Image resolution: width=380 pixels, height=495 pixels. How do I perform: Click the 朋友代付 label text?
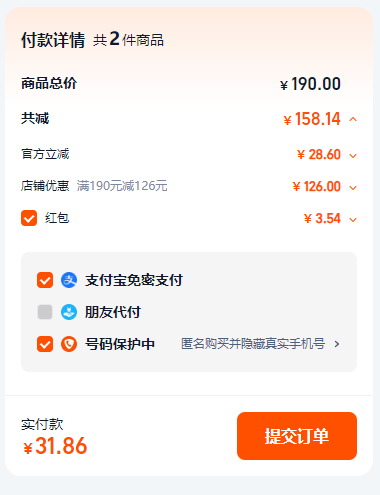[x=113, y=312]
